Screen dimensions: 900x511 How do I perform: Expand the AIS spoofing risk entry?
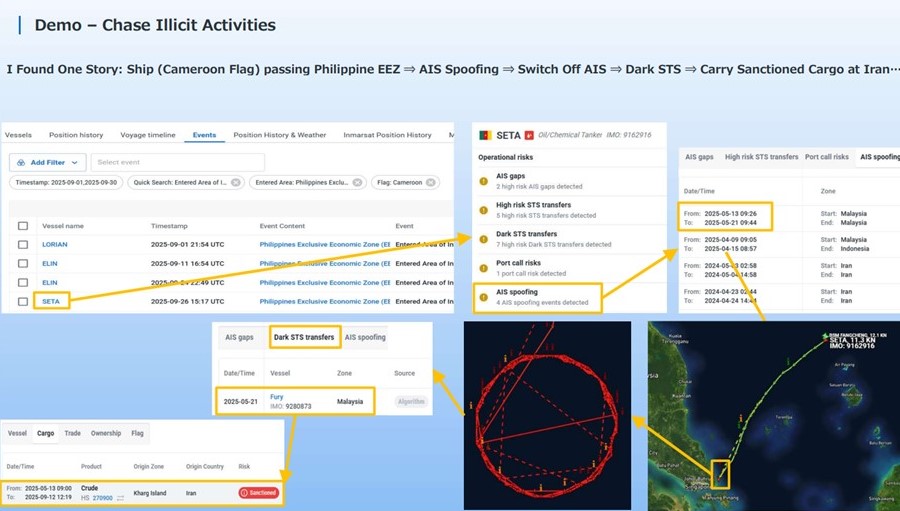point(538,297)
